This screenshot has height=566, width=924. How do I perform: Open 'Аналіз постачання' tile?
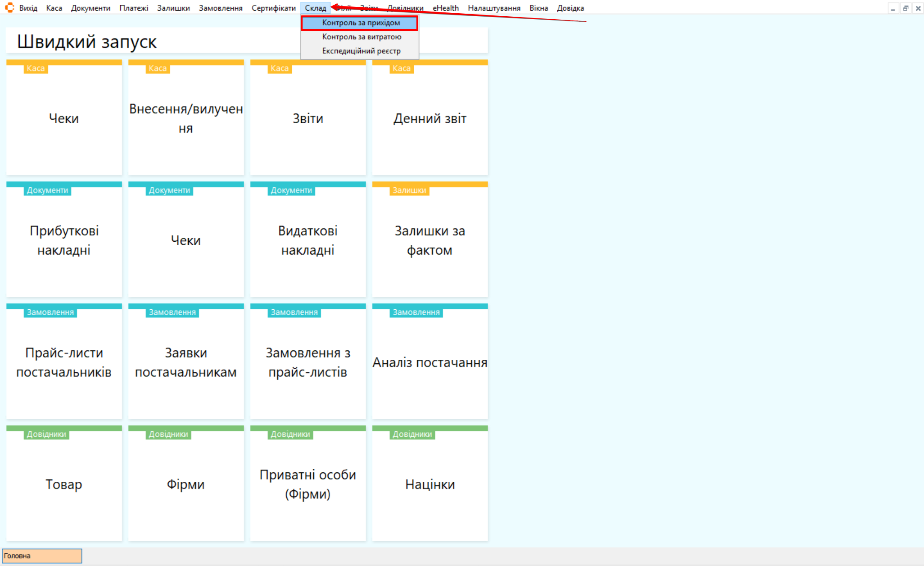pos(430,362)
